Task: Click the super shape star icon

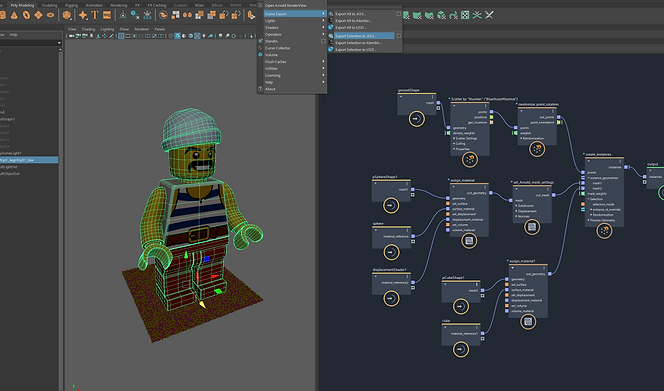Action: click(83, 15)
